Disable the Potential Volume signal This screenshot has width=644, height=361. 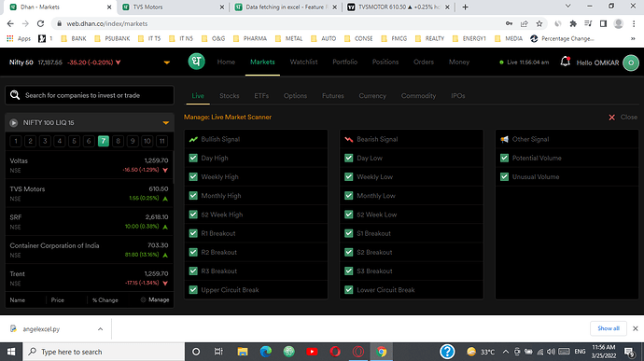(x=504, y=159)
